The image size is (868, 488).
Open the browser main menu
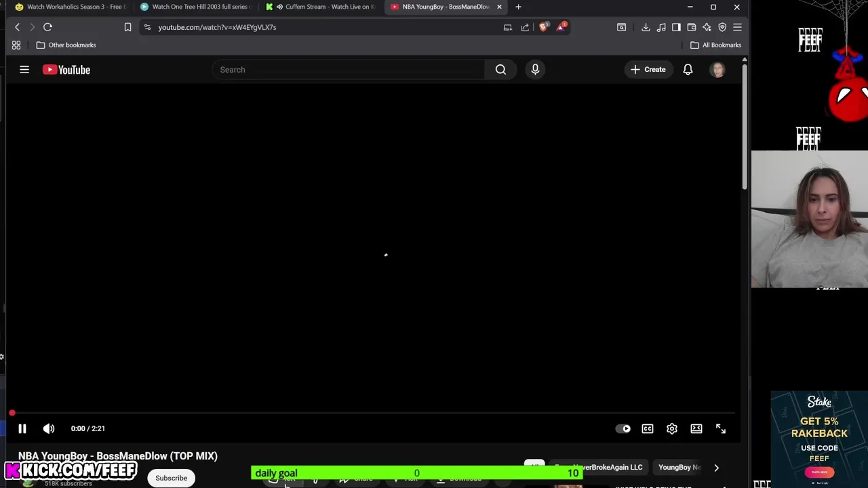pos(737,27)
